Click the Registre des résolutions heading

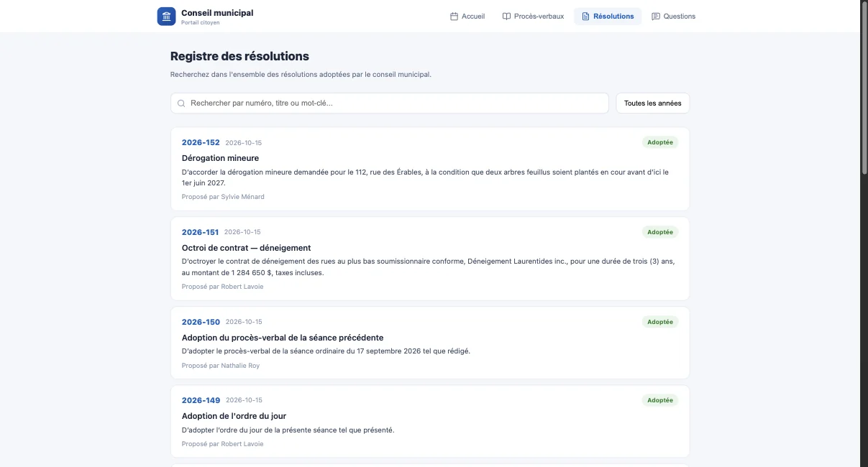coord(239,56)
